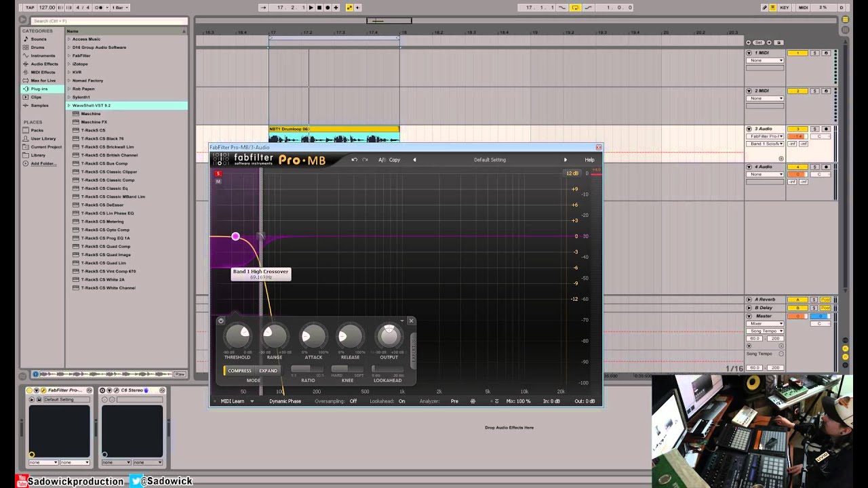
Task: Click the pink band crossover handle
Action: coord(235,237)
